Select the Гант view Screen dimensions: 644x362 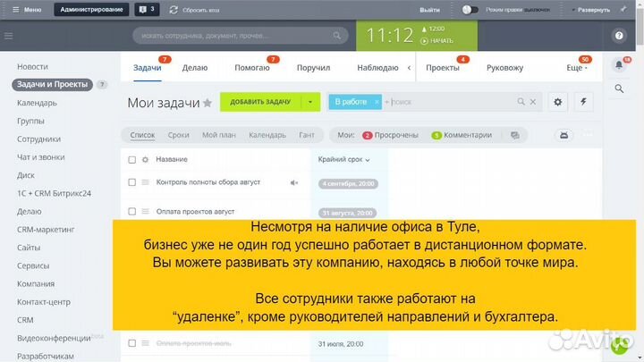pos(307,135)
